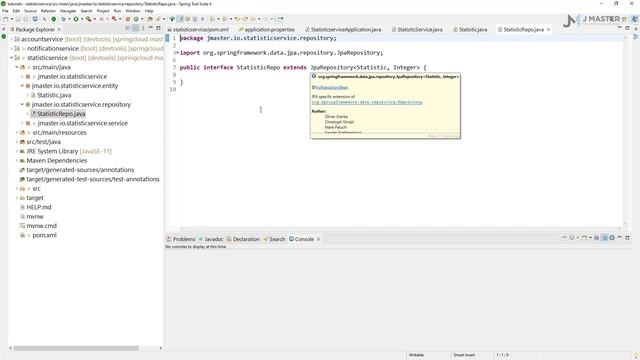Click the Run Last Tool toolbar icon
This screenshot has height=360, width=640.
(x=88, y=19)
